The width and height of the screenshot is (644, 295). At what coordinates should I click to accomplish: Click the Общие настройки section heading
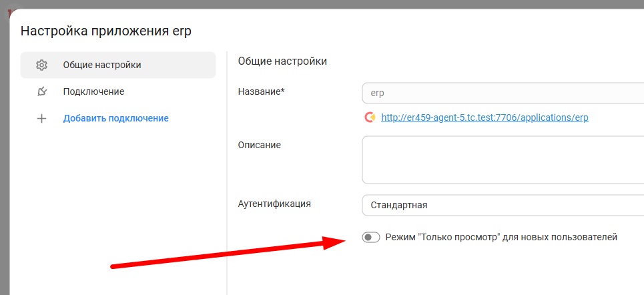[x=282, y=61]
